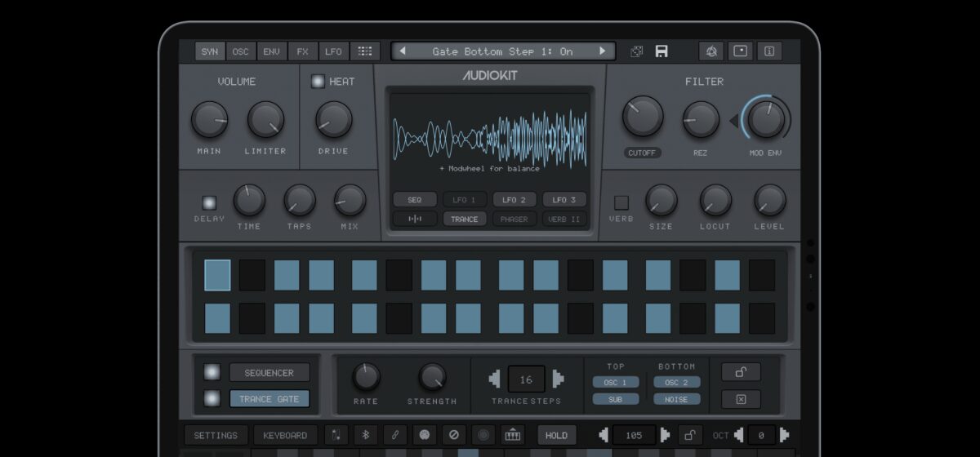The image size is (980, 457).
Task: Toggle the DELAY switch
Action: (209, 202)
